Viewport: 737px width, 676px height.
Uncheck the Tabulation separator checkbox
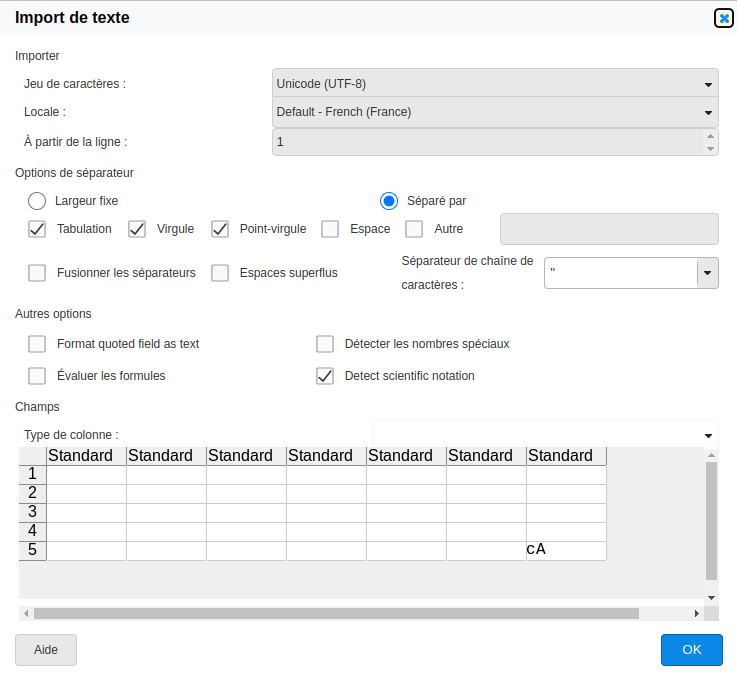pos(37,229)
